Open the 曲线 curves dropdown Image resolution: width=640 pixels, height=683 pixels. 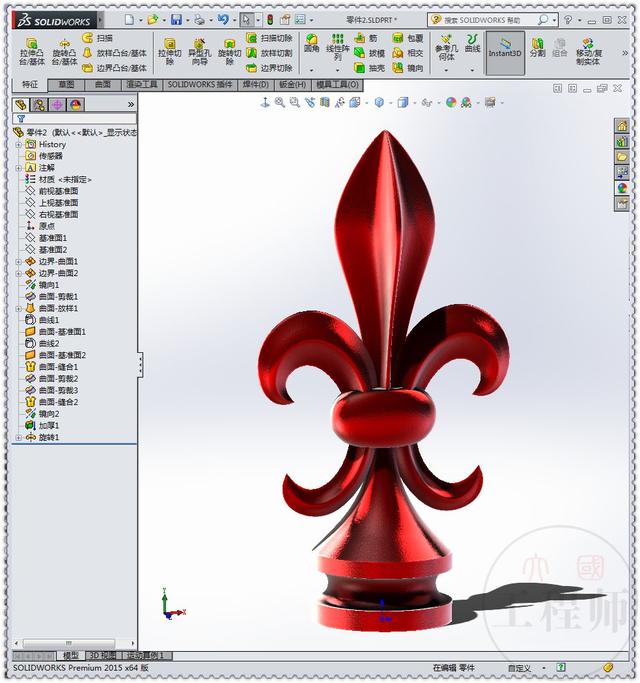[472, 70]
